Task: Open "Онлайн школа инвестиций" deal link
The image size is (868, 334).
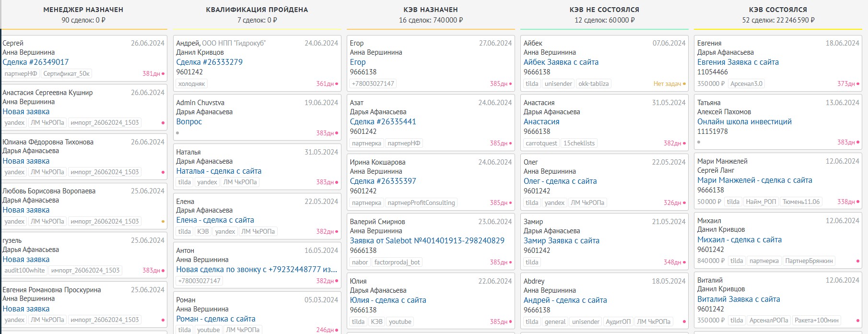Action: pyautogui.click(x=744, y=121)
